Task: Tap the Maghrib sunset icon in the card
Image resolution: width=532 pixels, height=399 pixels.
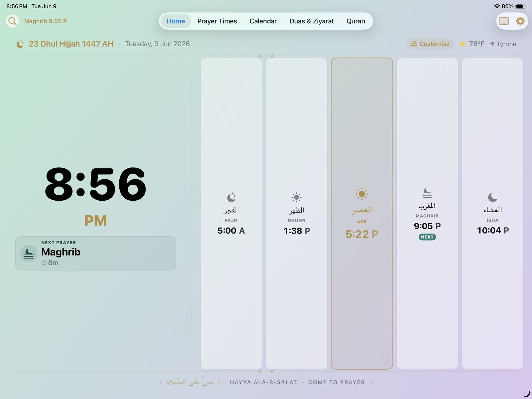Action: (x=427, y=193)
